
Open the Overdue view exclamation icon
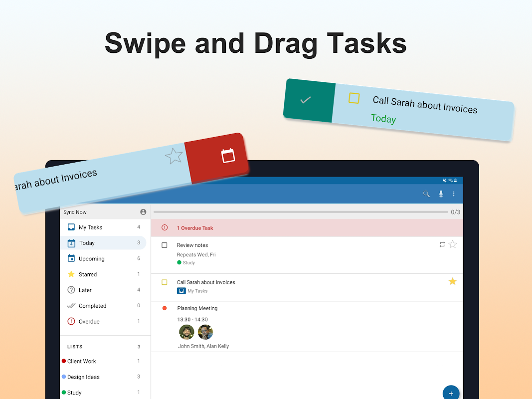[70, 321]
